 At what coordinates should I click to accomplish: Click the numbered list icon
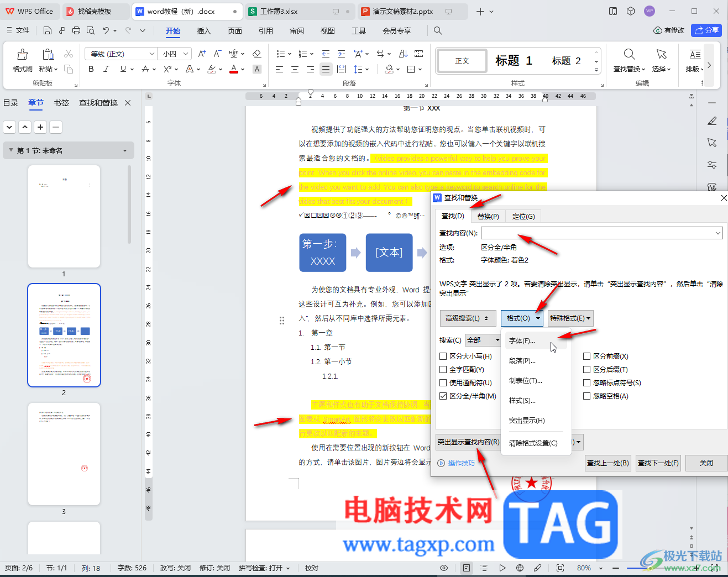point(303,54)
